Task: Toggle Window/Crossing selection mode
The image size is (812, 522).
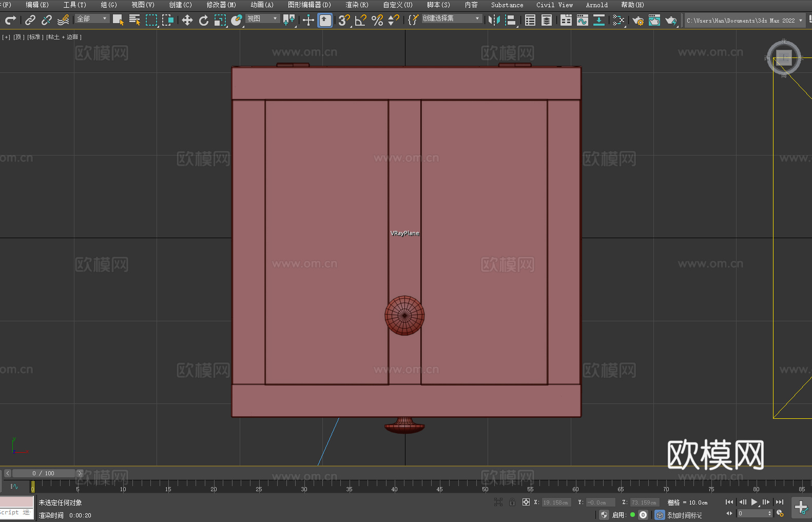Action: [x=168, y=20]
